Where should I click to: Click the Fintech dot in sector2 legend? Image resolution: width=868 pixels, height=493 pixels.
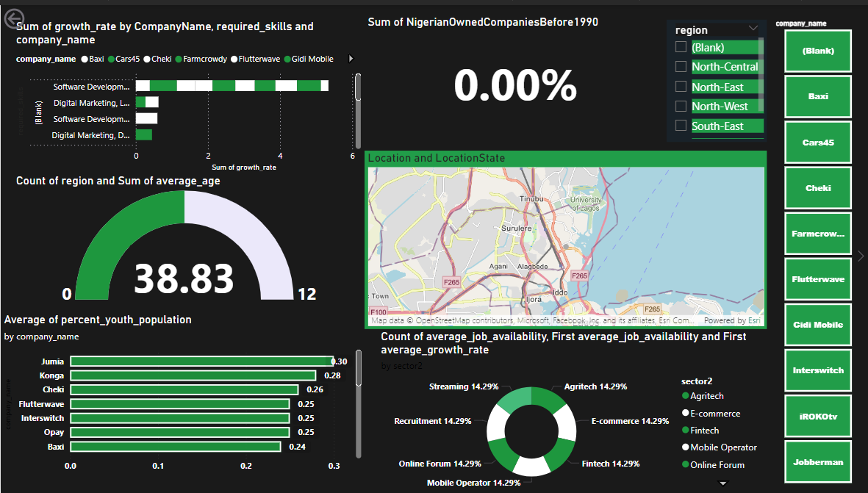click(685, 431)
